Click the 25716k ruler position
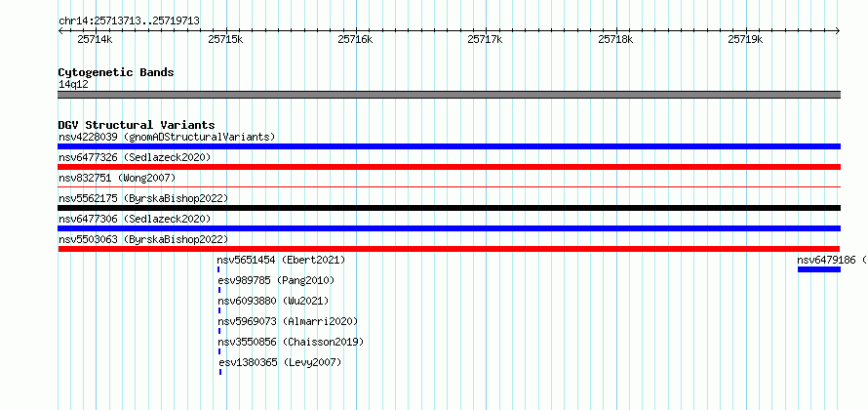The image size is (868, 410). coord(355,39)
